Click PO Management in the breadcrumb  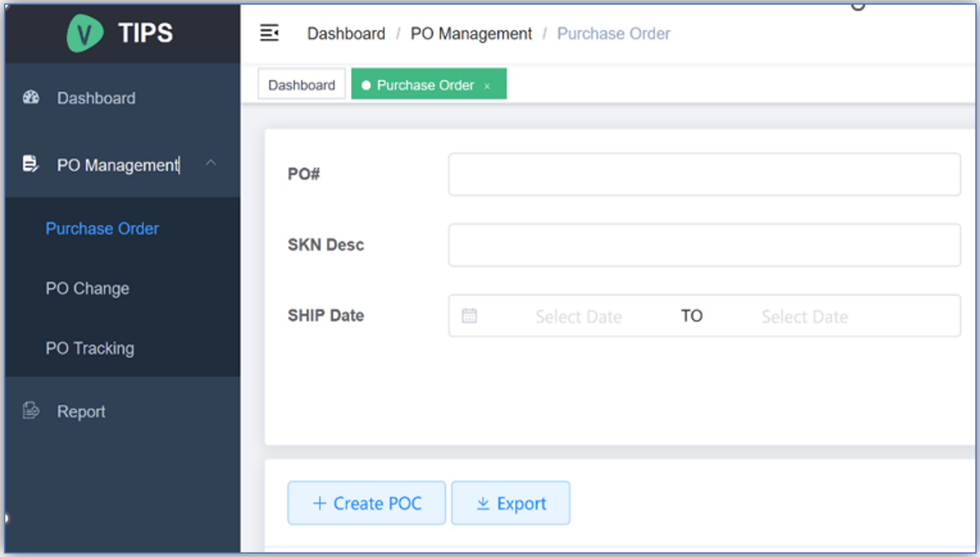point(471,34)
